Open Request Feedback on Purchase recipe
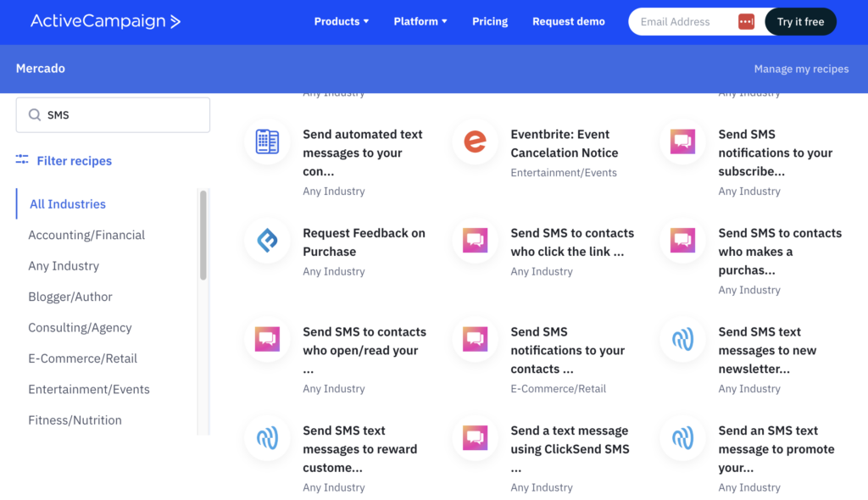The image size is (868, 500). click(x=364, y=242)
